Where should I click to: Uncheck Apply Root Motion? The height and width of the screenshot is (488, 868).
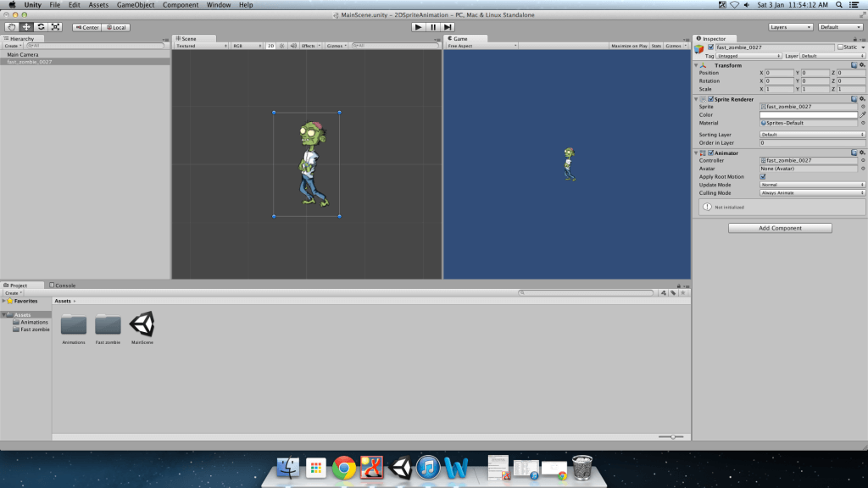click(x=763, y=176)
